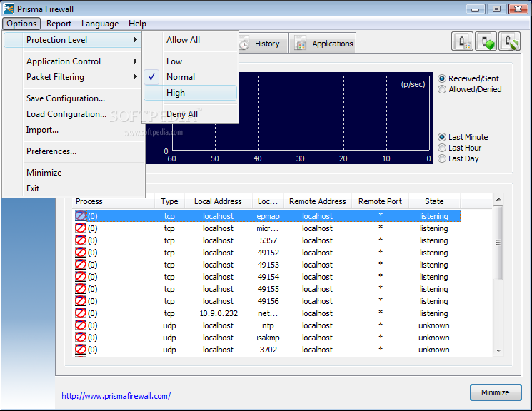
Task: Click blocked icon in 10.9.0.232 row
Action: click(x=81, y=313)
